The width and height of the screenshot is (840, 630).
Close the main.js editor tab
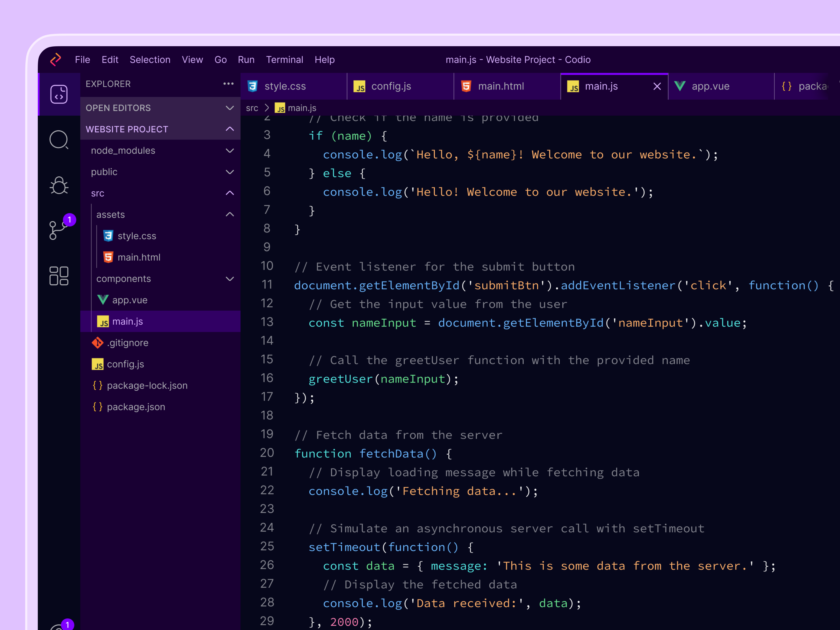pyautogui.click(x=657, y=86)
